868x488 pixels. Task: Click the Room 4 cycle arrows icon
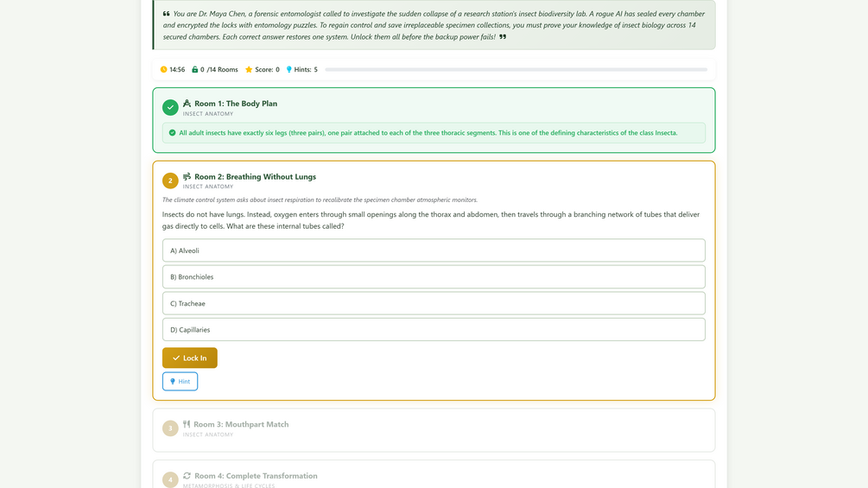click(187, 476)
